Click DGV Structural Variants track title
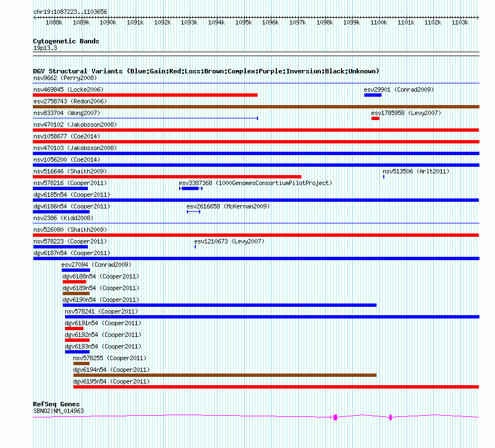 pyautogui.click(x=206, y=71)
